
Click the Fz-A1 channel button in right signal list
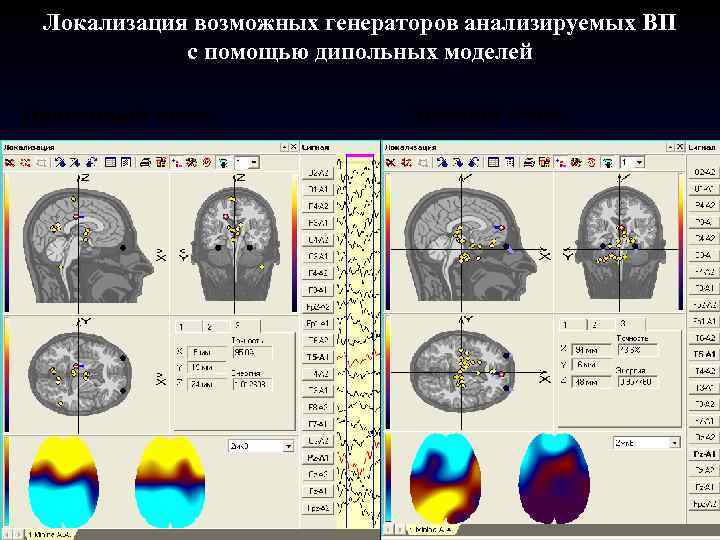[704, 487]
